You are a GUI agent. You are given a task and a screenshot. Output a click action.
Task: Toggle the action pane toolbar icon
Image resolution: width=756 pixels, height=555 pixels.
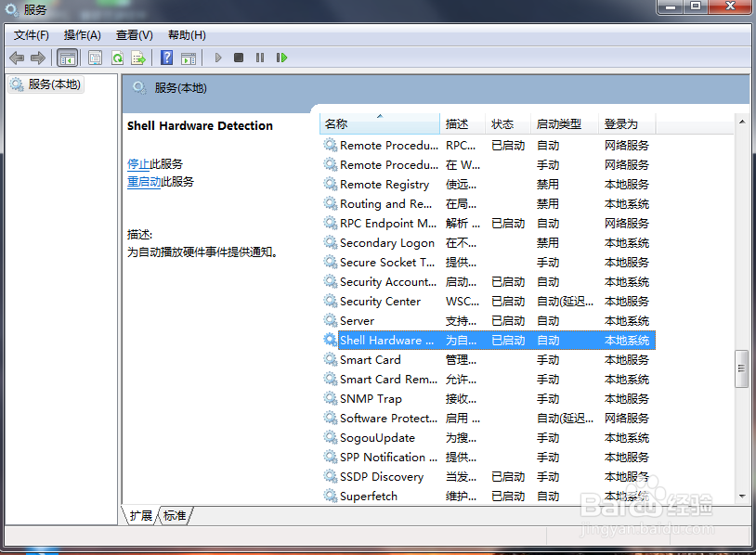click(x=189, y=58)
